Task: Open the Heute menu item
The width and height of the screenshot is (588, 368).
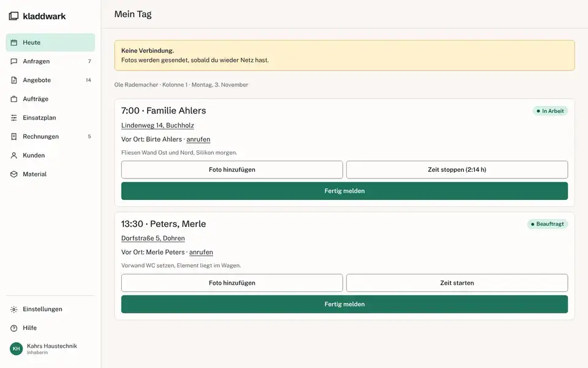Action: [x=50, y=42]
